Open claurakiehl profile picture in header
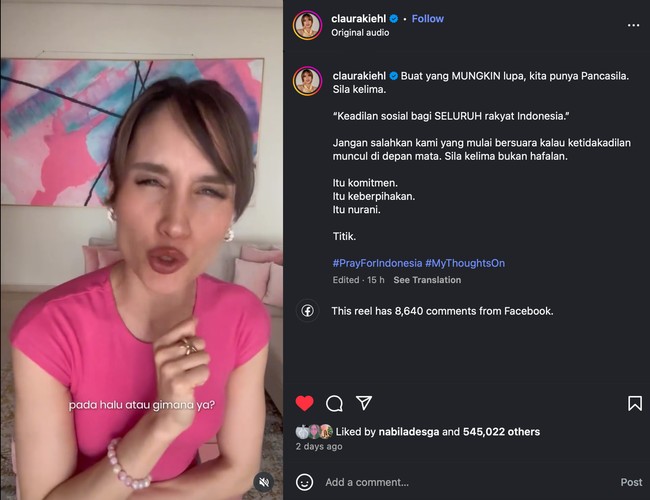 coord(307,25)
